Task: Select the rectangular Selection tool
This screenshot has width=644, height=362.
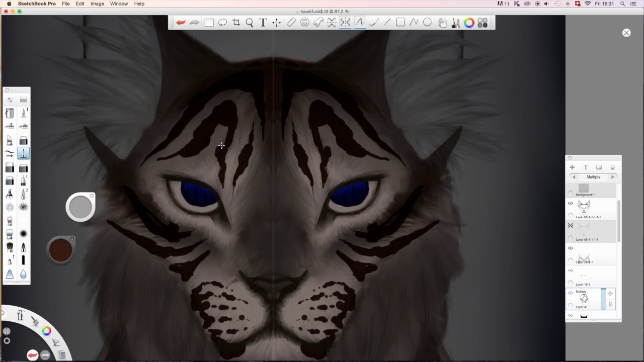Action: click(x=209, y=22)
